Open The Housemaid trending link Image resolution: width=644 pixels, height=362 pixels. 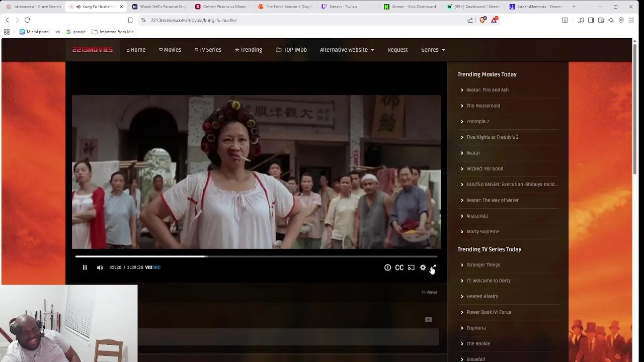click(x=483, y=106)
